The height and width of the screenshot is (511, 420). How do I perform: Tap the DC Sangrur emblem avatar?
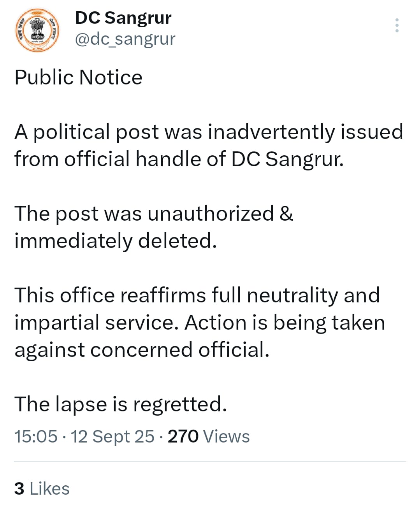37,30
